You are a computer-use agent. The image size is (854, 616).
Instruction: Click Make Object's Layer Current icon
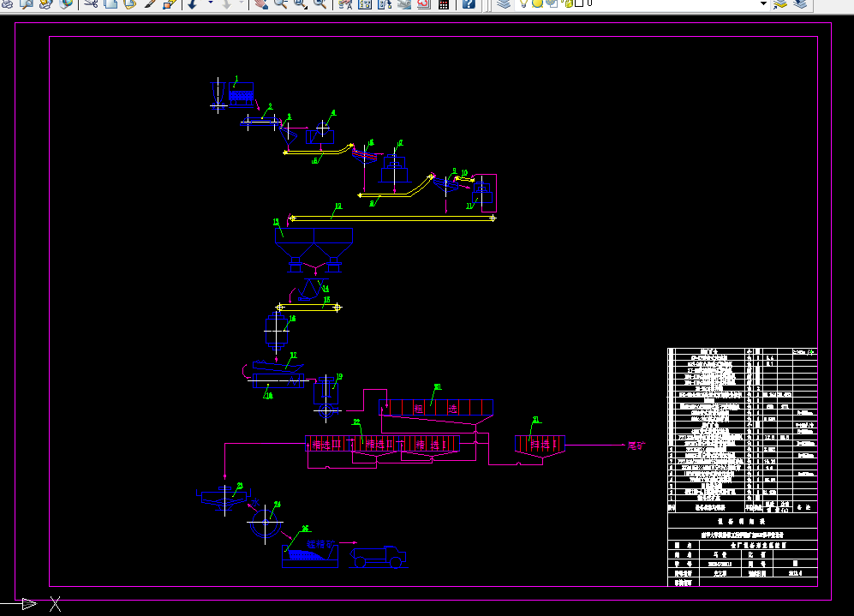[780, 3]
